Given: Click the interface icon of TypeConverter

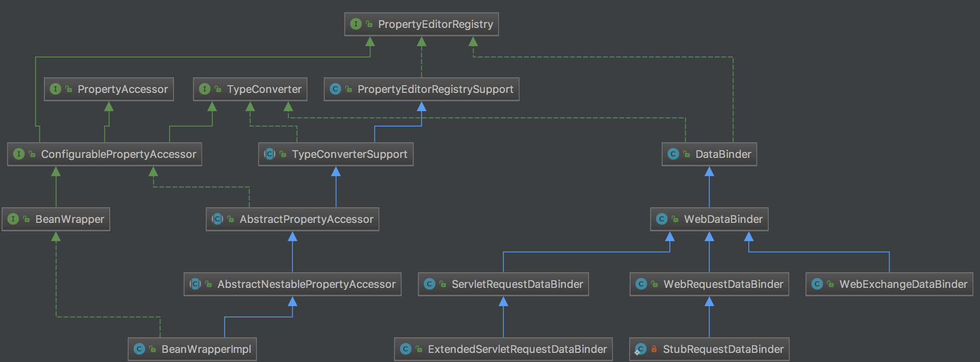Looking at the screenshot, I should [x=205, y=89].
